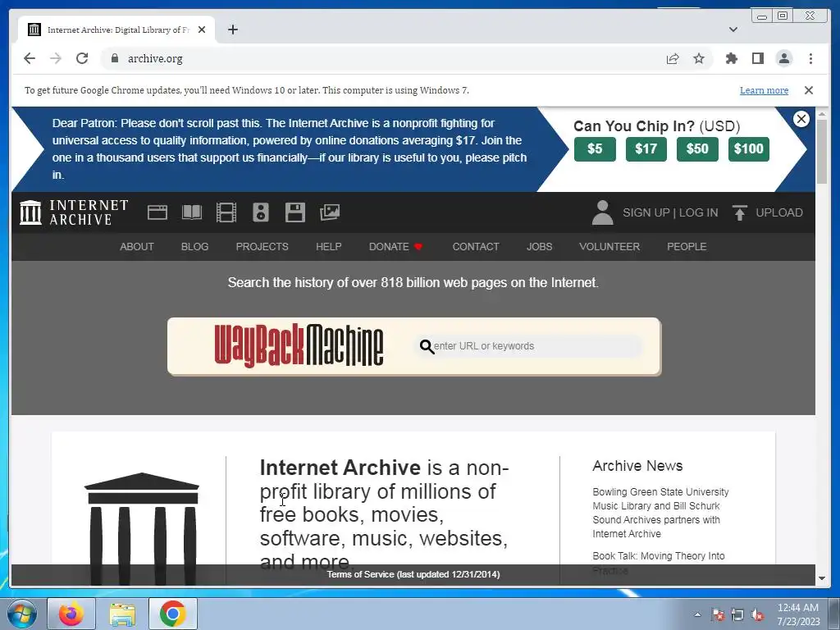Click the search magnifier icon in Wayback box
The height and width of the screenshot is (630, 840).
tap(427, 347)
